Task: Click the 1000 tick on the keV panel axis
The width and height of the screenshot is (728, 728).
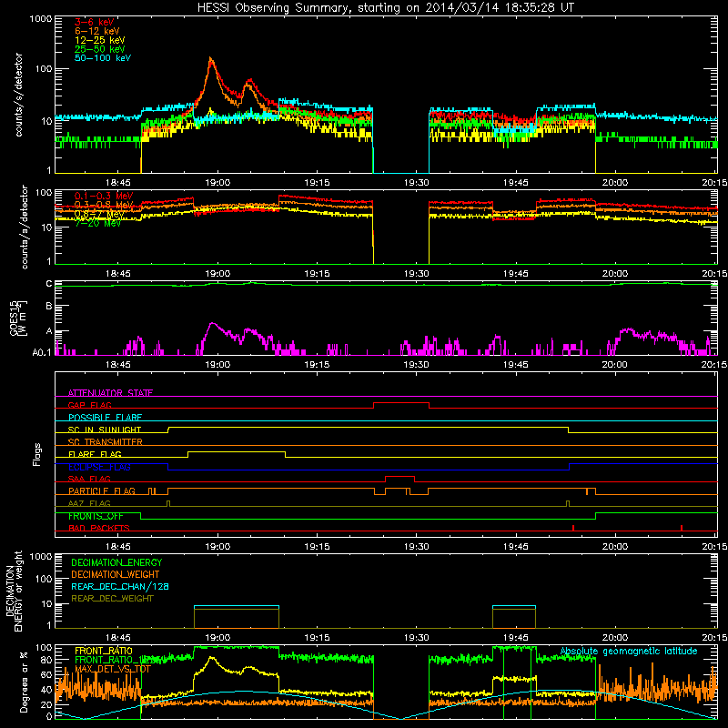Action: [40, 19]
